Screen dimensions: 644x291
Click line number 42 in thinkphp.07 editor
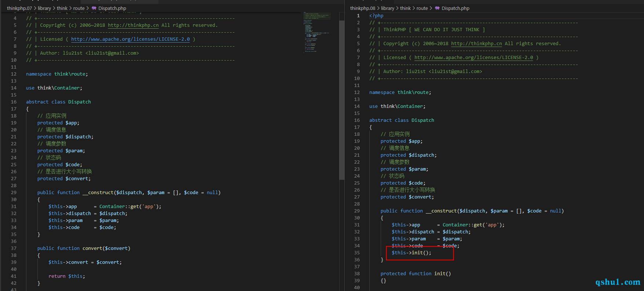(14, 283)
